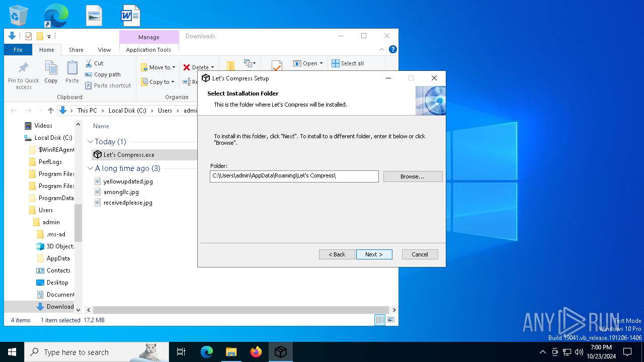This screenshot has width=644, height=362.
Task: Open the Copy to dropdown
Action: [x=157, y=82]
